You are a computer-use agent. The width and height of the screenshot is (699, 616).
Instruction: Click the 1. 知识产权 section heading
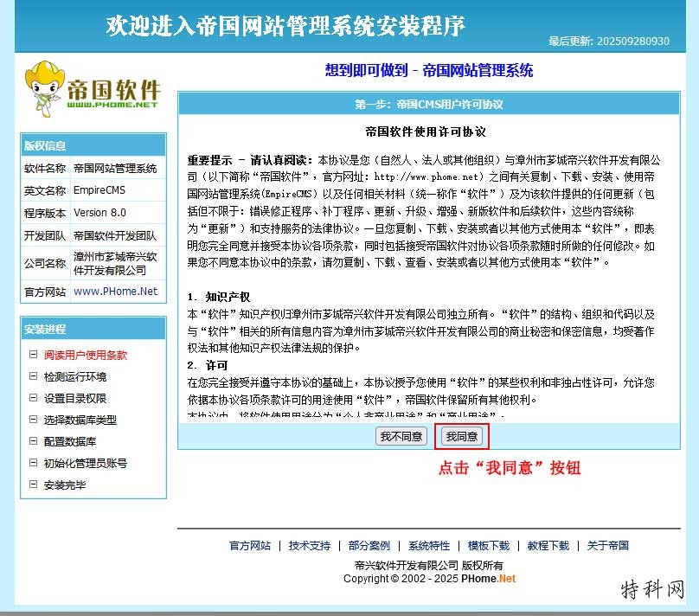tap(218, 297)
